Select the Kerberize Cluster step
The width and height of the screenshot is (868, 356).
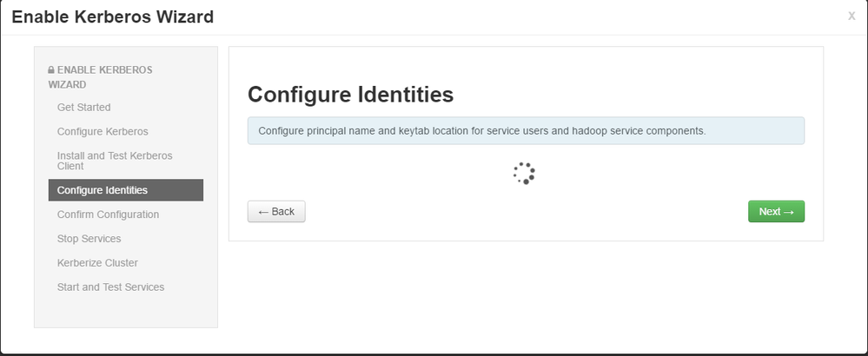tap(97, 263)
